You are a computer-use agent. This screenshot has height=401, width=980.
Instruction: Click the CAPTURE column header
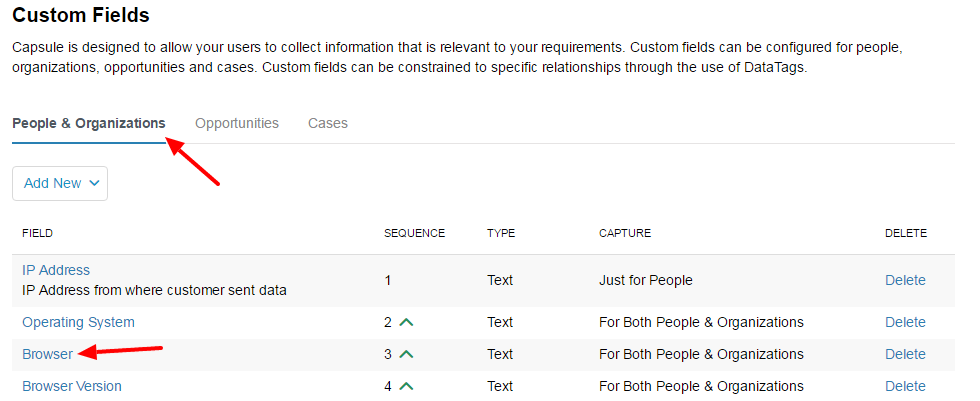pos(625,233)
